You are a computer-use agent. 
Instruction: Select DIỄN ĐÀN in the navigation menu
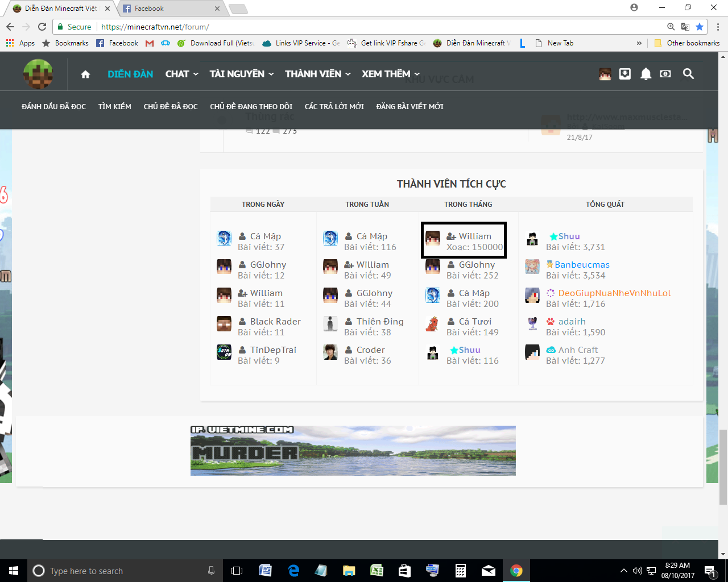[130, 74]
